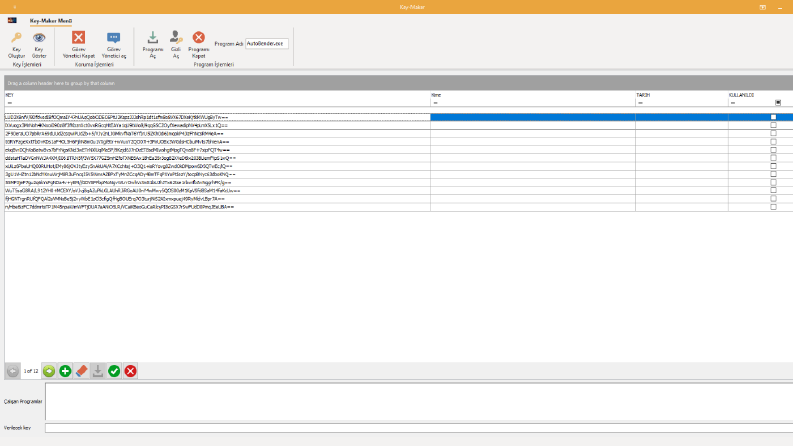Sort by the KEY column header
The width and height of the screenshot is (793, 446).
click(x=217, y=95)
